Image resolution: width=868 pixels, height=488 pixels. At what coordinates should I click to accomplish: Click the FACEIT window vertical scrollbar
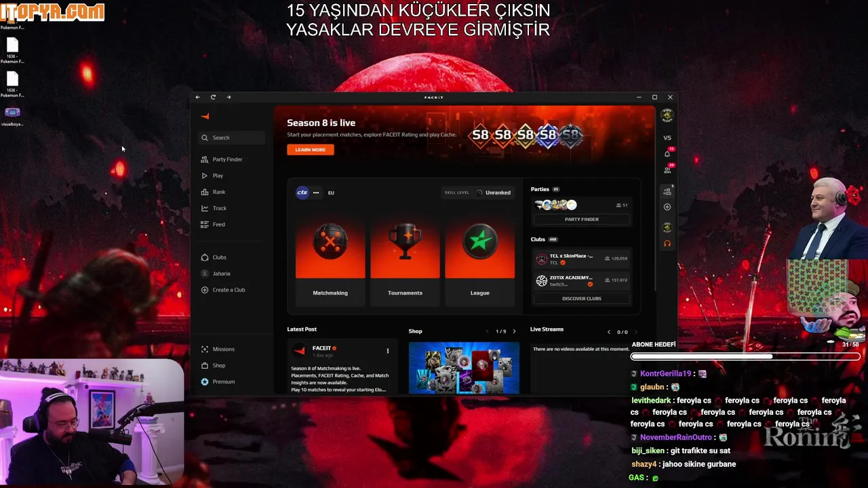[656, 200]
